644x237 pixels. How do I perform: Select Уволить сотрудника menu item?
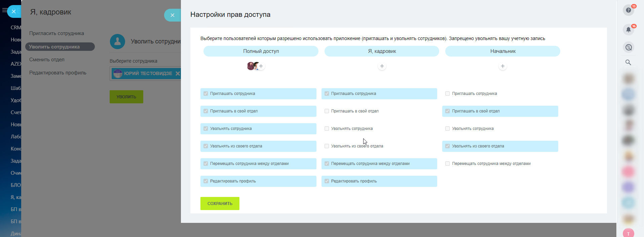(x=60, y=46)
